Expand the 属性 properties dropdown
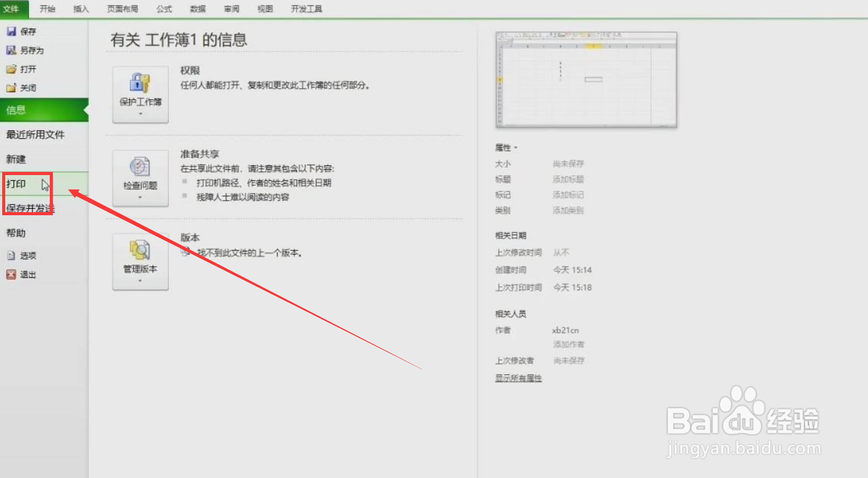Screen dimensions: 868x478 (515, 148)
